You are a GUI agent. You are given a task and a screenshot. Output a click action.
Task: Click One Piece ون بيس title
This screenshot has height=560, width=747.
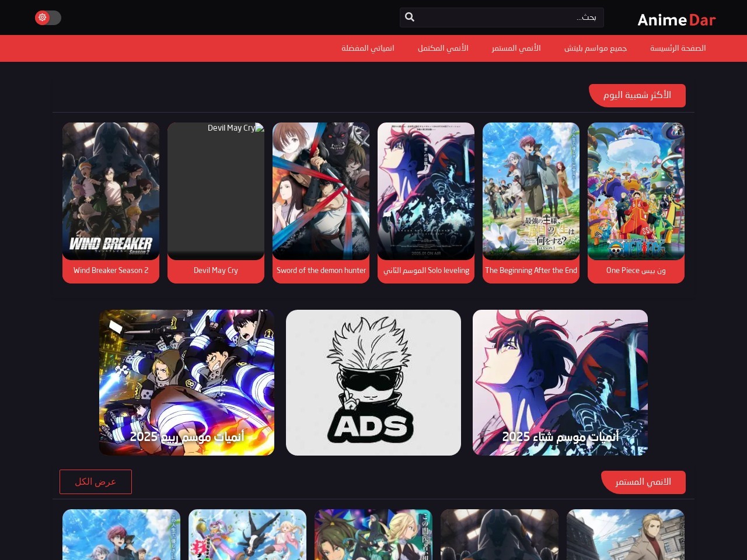636,270
